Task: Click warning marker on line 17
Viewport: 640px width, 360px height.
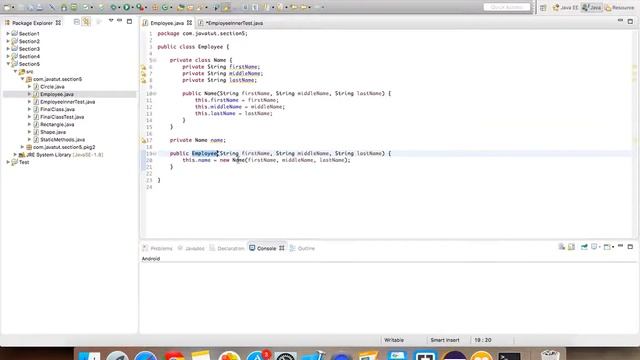Action: click(144, 140)
